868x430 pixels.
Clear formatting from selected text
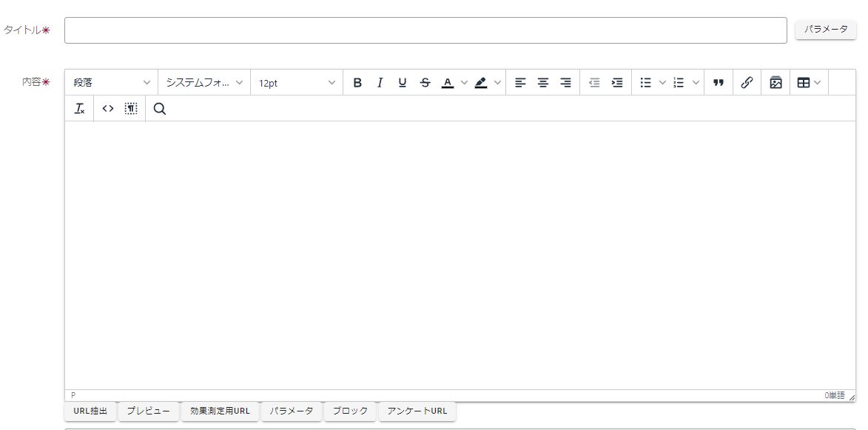[80, 109]
